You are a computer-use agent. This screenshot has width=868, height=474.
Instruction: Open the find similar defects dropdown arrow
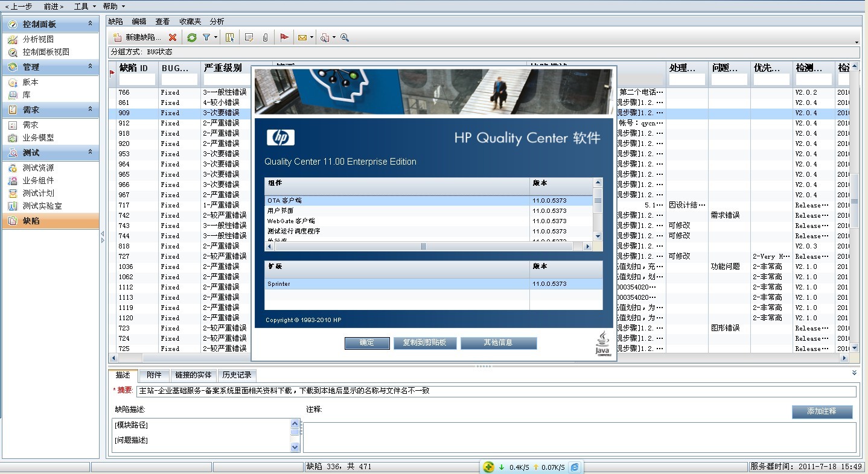334,37
